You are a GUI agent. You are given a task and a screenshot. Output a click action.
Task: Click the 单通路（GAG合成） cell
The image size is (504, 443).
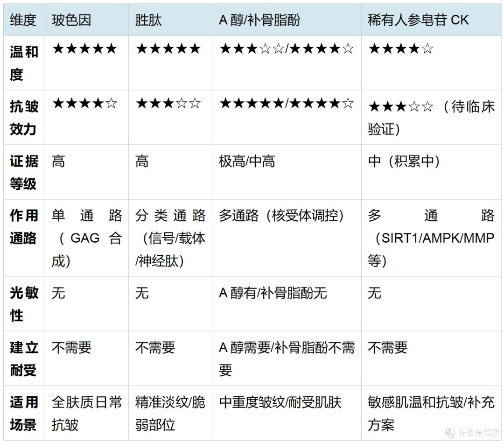coord(87,238)
